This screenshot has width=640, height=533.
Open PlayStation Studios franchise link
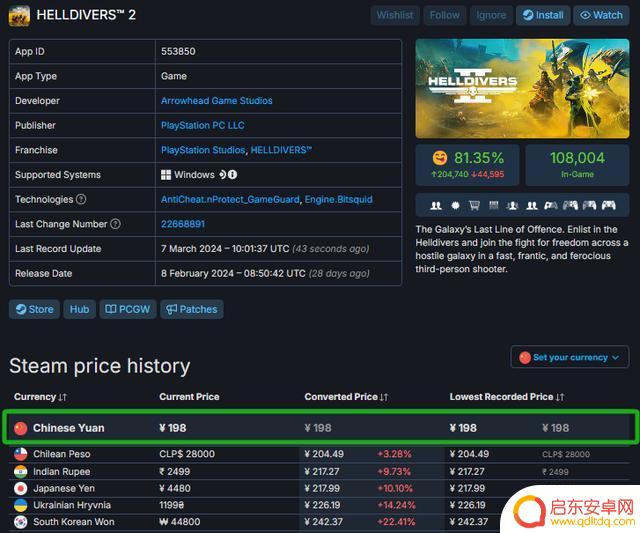click(203, 150)
